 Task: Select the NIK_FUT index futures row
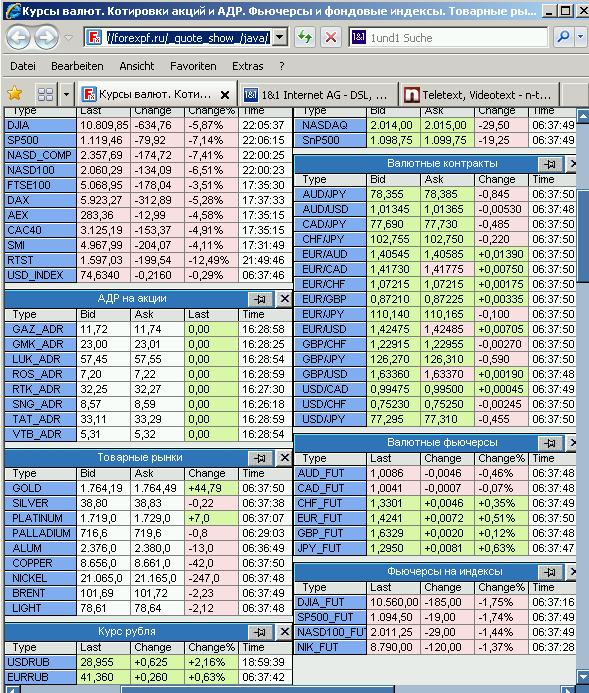pyautogui.click(x=435, y=647)
